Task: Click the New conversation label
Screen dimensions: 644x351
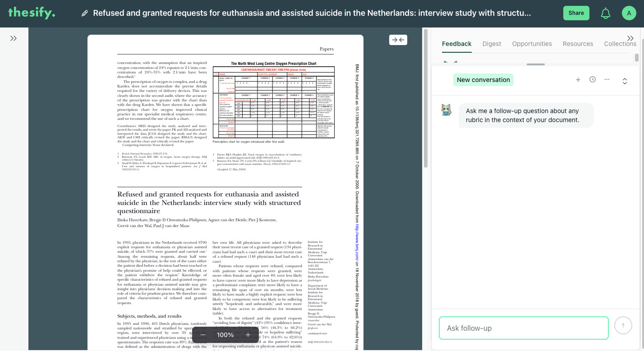Action: pos(483,80)
